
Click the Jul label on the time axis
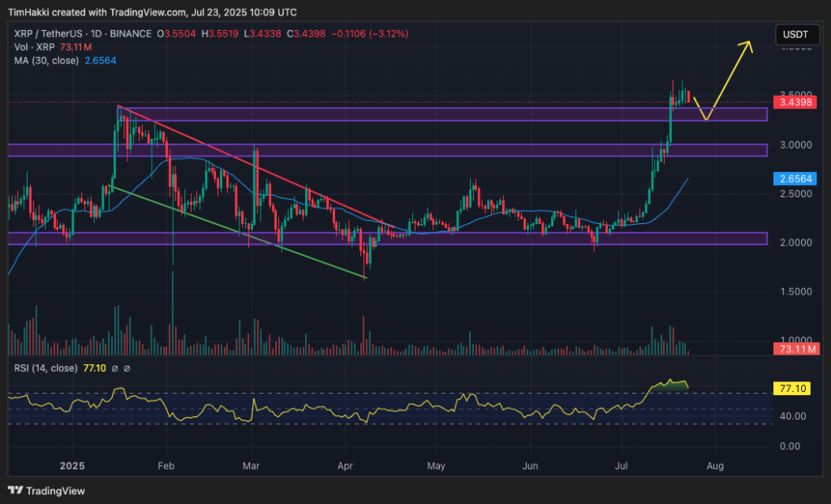tap(621, 466)
